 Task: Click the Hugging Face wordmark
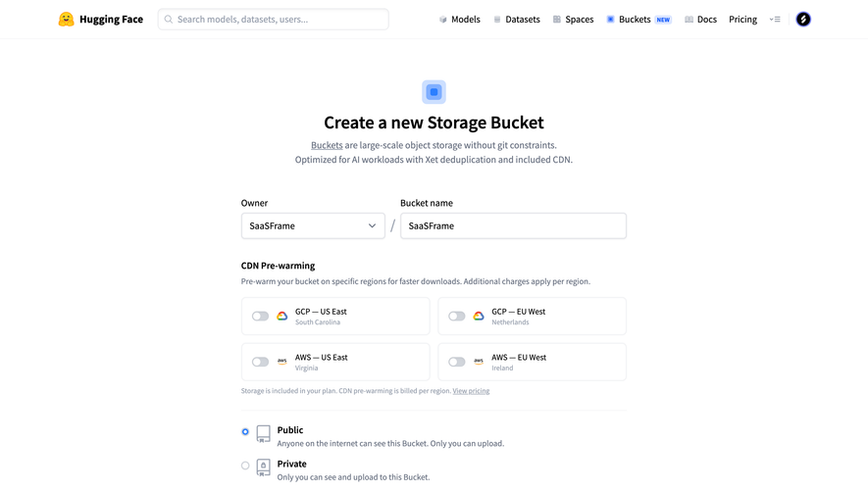pyautogui.click(x=111, y=20)
